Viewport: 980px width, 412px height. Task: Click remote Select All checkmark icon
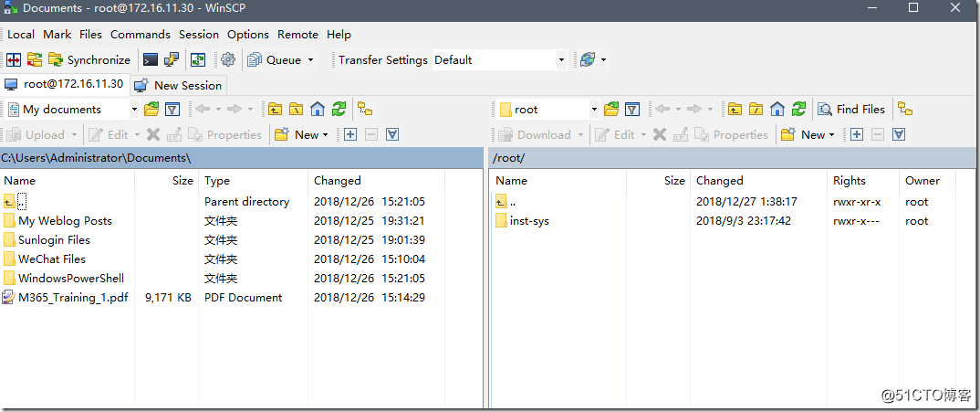(x=899, y=134)
